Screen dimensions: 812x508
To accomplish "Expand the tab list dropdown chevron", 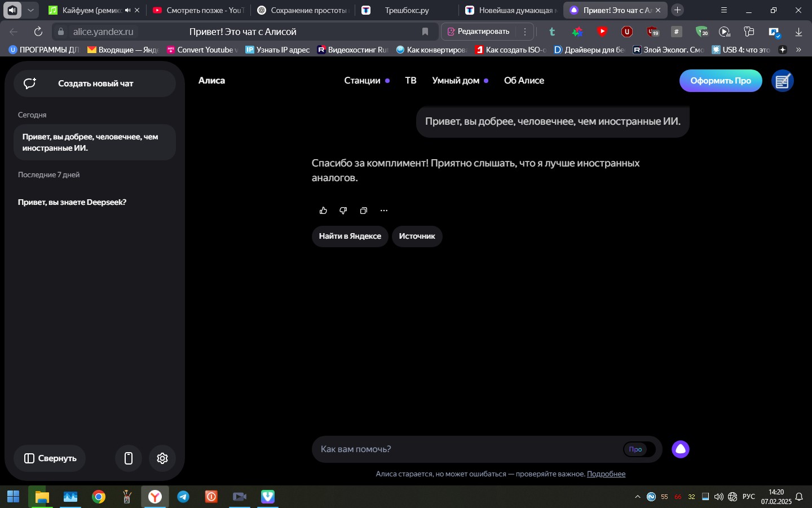I will pos(30,10).
